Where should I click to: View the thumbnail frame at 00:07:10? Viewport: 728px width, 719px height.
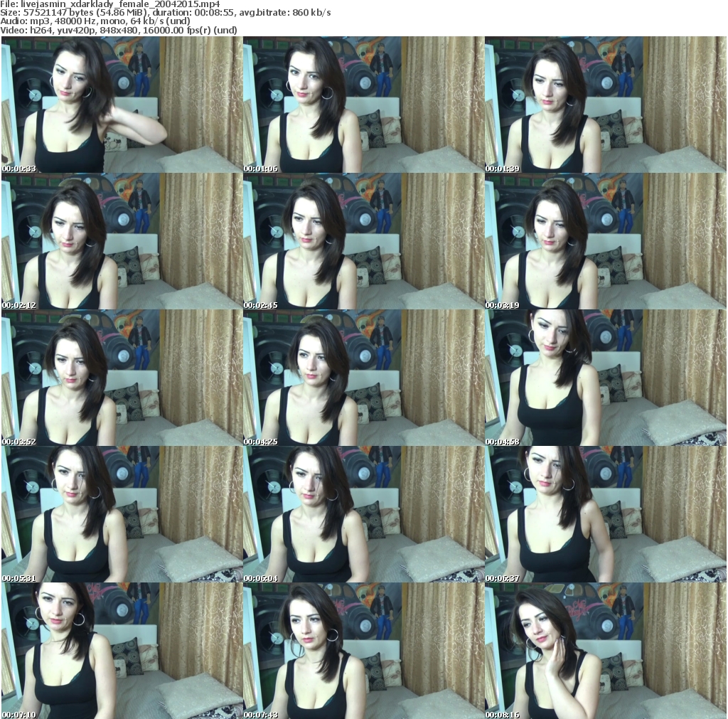122,651
